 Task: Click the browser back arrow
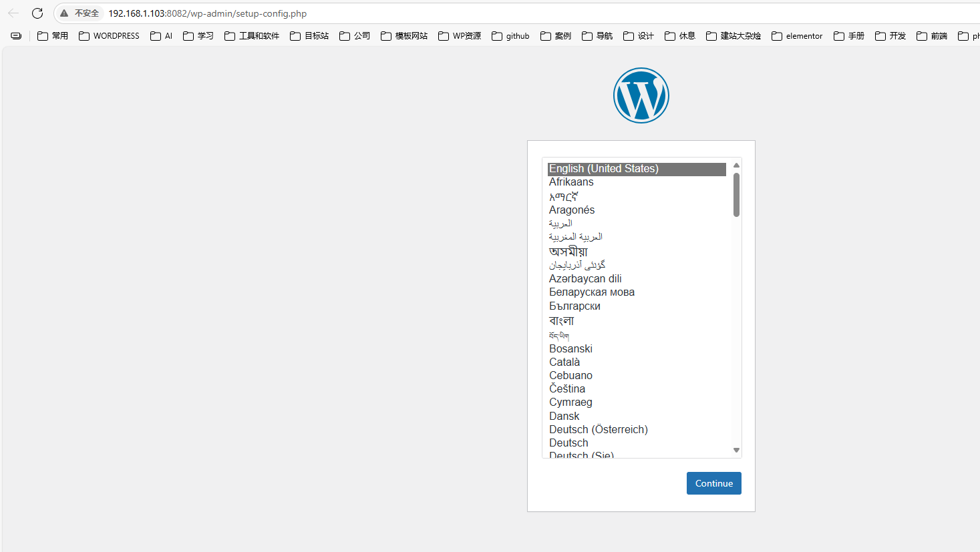click(x=13, y=13)
